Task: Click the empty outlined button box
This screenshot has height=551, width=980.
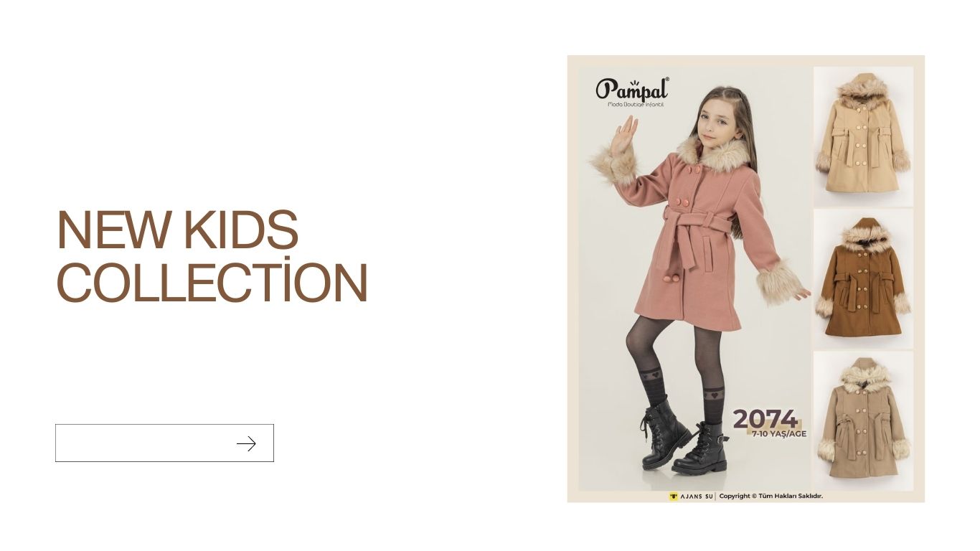Action: click(x=164, y=443)
